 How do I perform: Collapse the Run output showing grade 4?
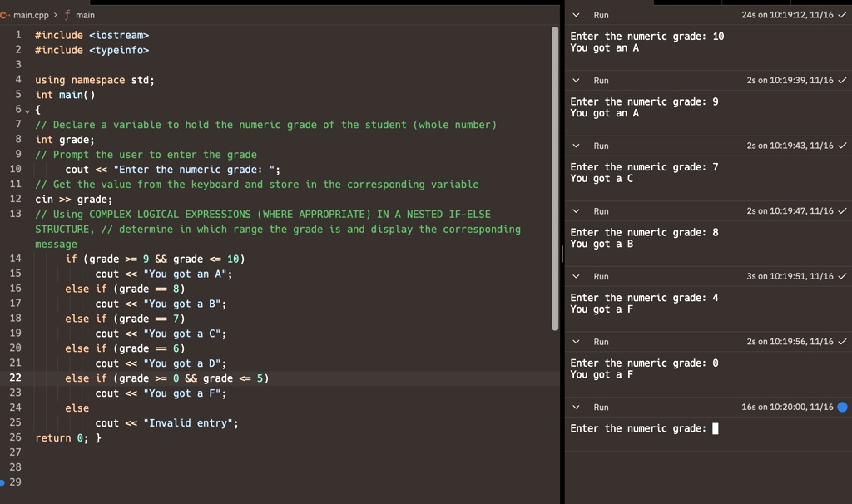[x=577, y=277]
